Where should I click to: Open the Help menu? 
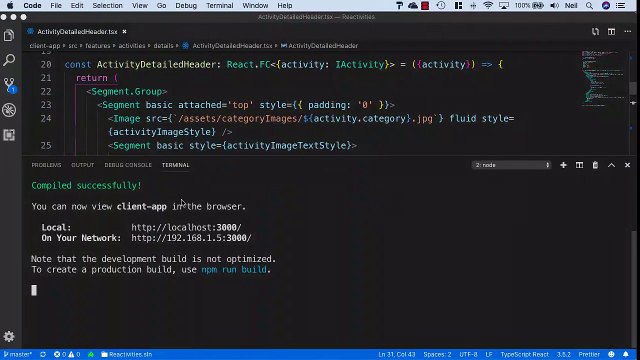pyautogui.click(x=284, y=6)
